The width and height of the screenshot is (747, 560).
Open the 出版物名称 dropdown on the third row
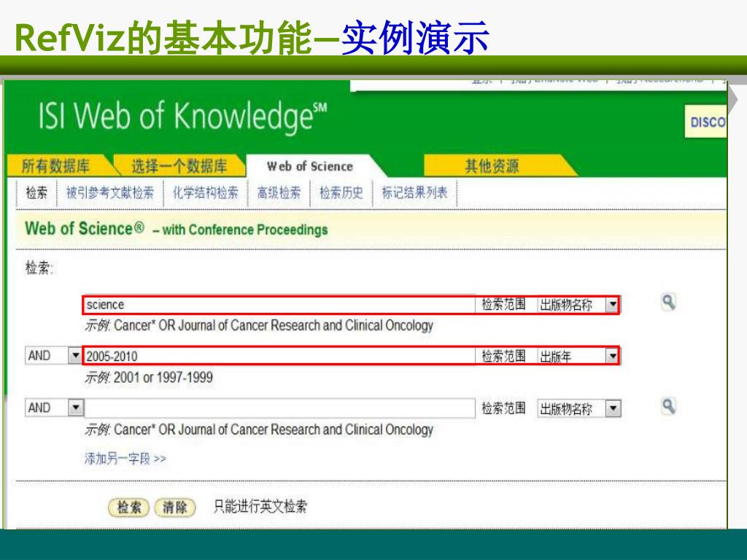pos(578,408)
